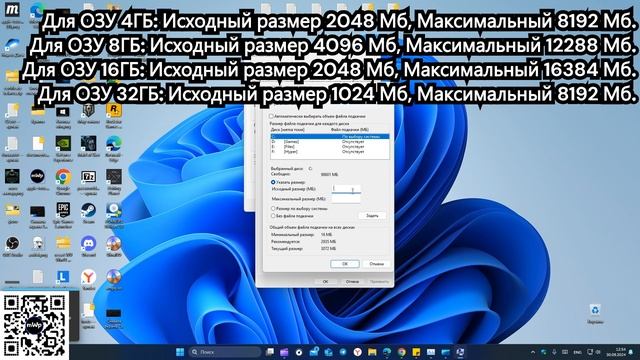This screenshot has width=640, height=360.
Task: Open Steam desktop shortcut
Action: point(89,210)
